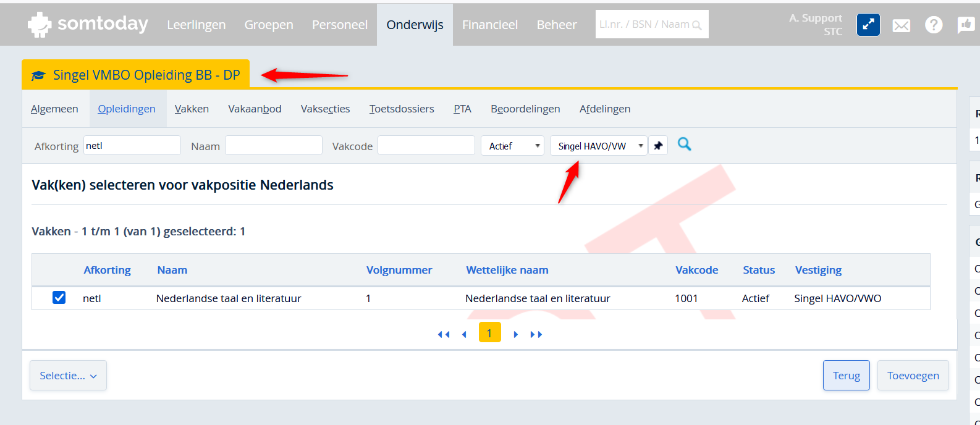Go to next results page
This screenshot has width=980, height=425.
point(516,334)
